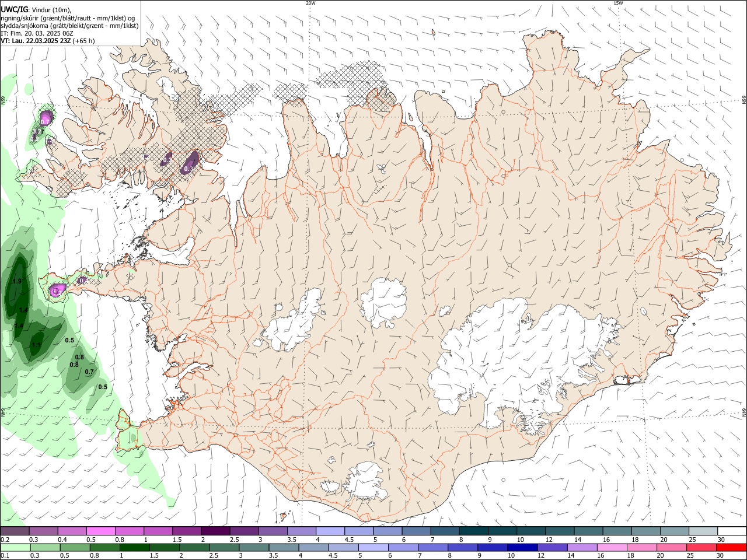Click the pale grey upper swatch between 25 and 30
This screenshot has width=747, height=560.
[704, 531]
